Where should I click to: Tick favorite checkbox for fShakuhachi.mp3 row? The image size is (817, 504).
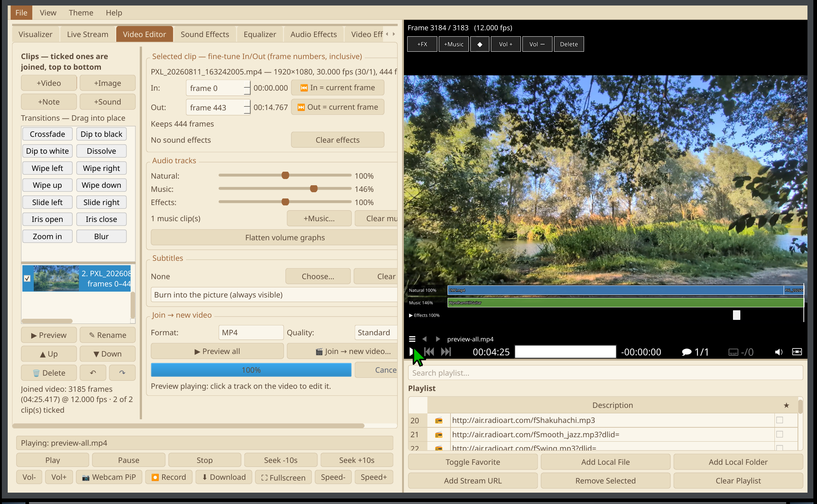pyautogui.click(x=780, y=420)
